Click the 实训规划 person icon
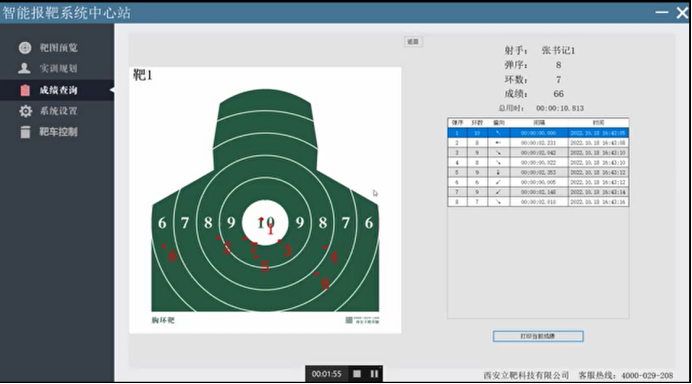The height and width of the screenshot is (384, 692). [24, 68]
